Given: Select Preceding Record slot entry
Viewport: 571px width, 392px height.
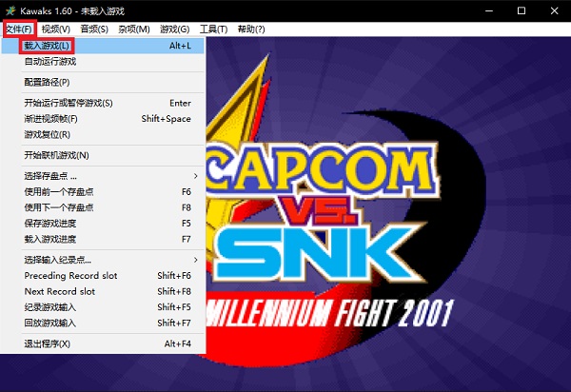Looking at the screenshot, I should click(x=103, y=276).
